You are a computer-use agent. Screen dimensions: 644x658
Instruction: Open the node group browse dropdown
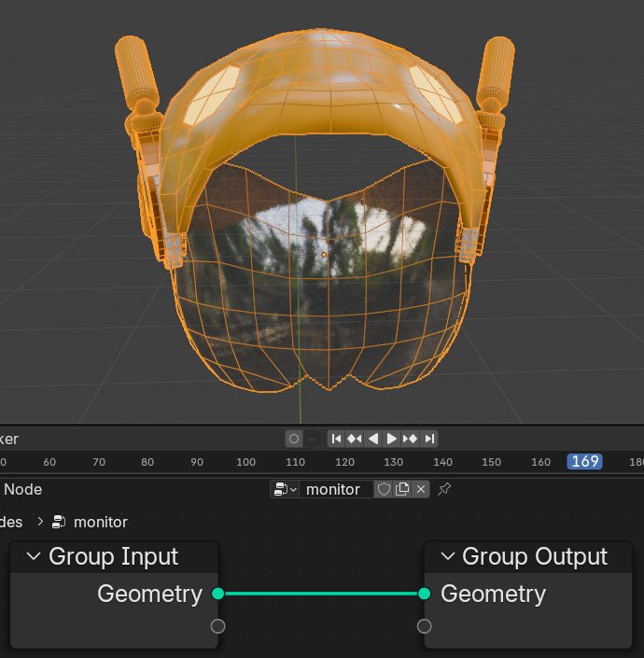(x=285, y=489)
